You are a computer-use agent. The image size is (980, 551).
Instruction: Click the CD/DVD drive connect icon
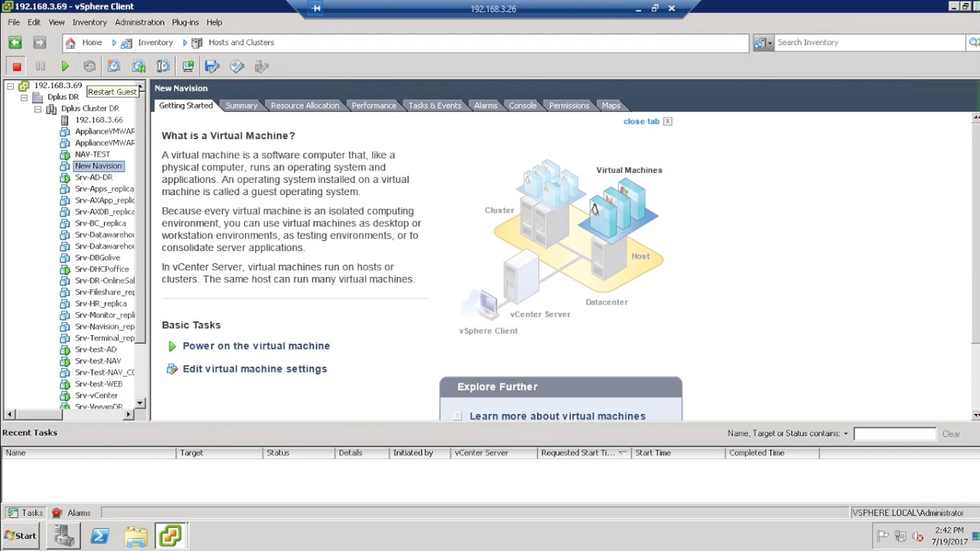pos(237,67)
